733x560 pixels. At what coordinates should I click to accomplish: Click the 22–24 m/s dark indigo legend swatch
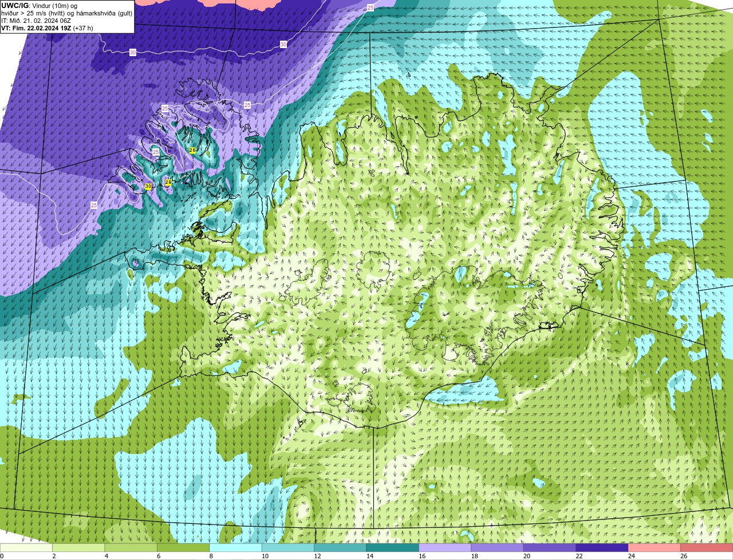(602, 547)
